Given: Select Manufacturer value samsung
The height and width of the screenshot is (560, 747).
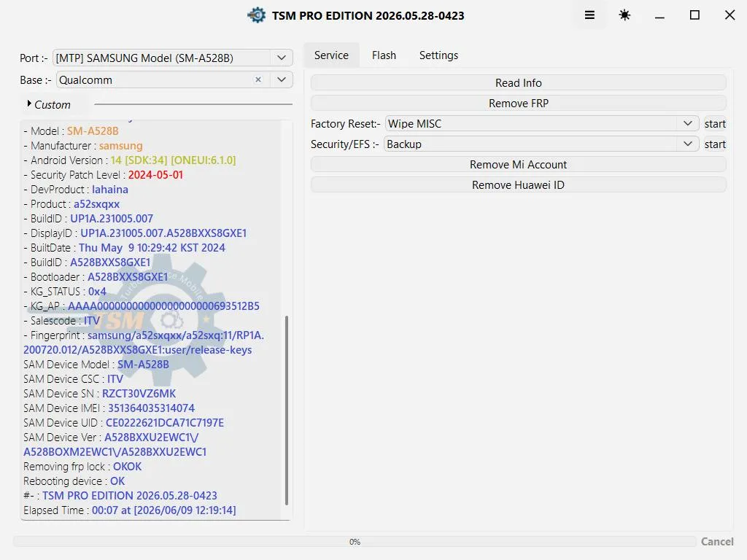Looking at the screenshot, I should tap(120, 146).
